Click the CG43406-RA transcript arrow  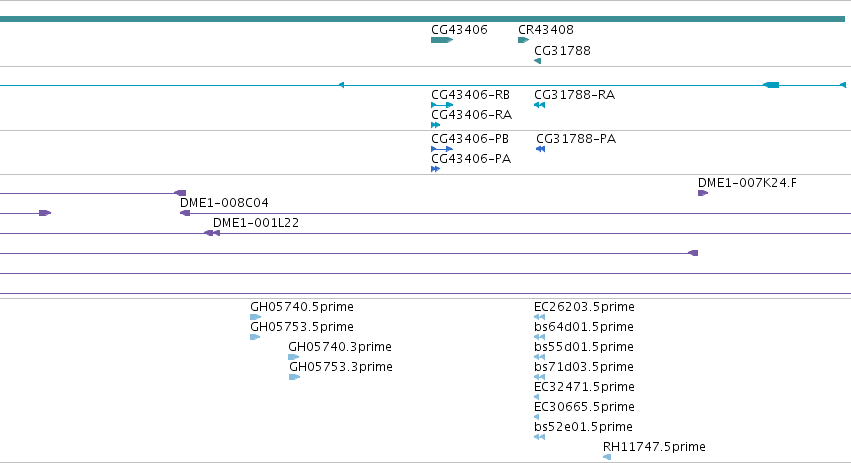coord(435,125)
